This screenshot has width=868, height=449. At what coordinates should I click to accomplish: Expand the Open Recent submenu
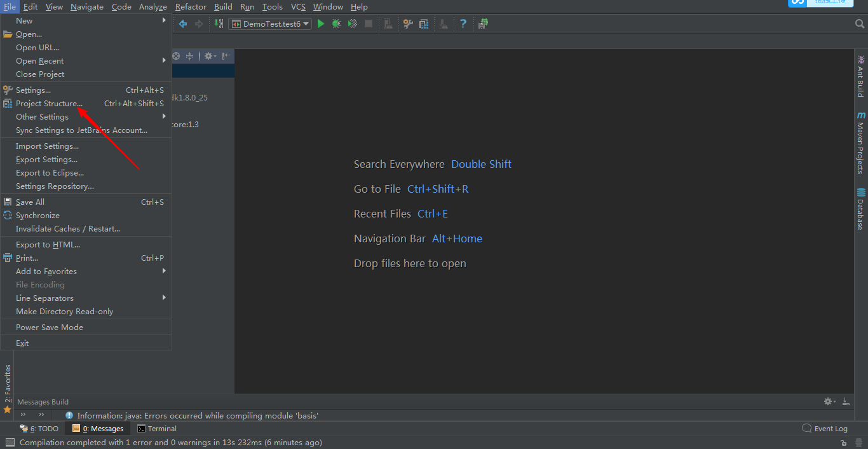[x=86, y=60]
